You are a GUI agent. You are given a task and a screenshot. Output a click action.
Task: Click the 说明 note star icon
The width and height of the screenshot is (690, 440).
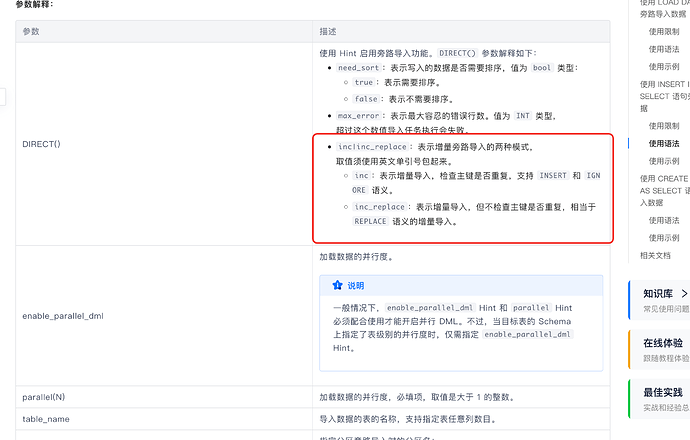pyautogui.click(x=337, y=285)
